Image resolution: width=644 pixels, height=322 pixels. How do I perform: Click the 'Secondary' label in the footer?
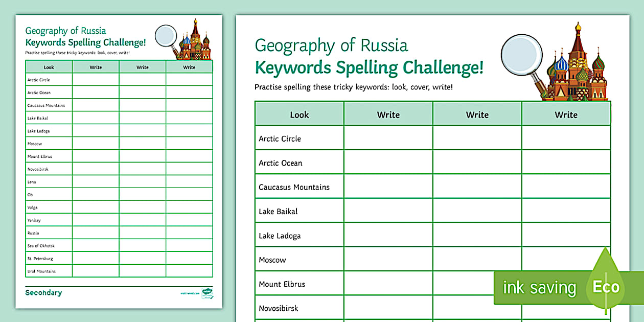pyautogui.click(x=42, y=292)
